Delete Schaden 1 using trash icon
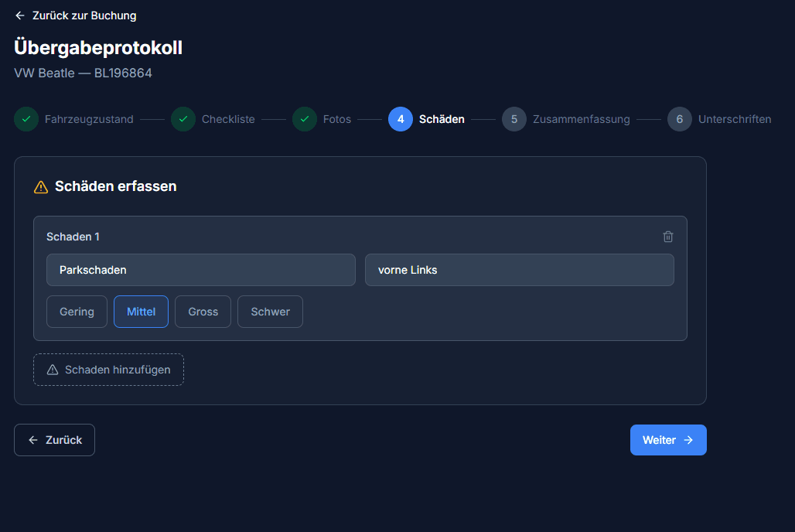This screenshot has width=795, height=532. coord(668,237)
